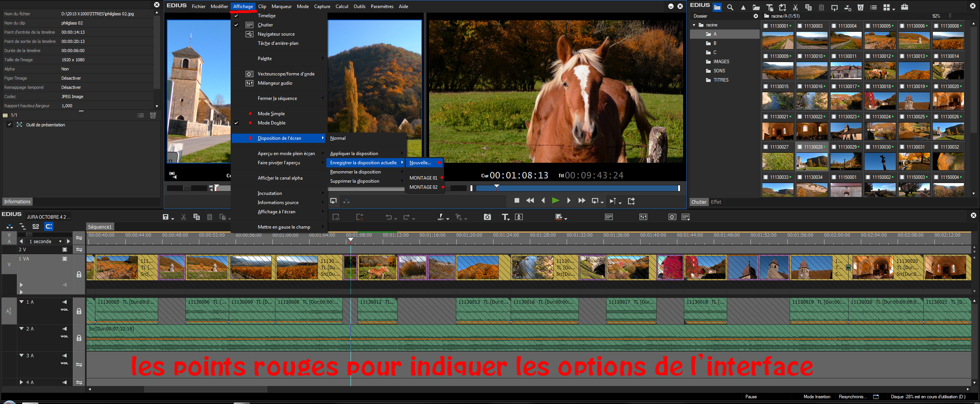Click the scissors Cut icon in the bin toolbar
980x404 pixels.
[795, 7]
